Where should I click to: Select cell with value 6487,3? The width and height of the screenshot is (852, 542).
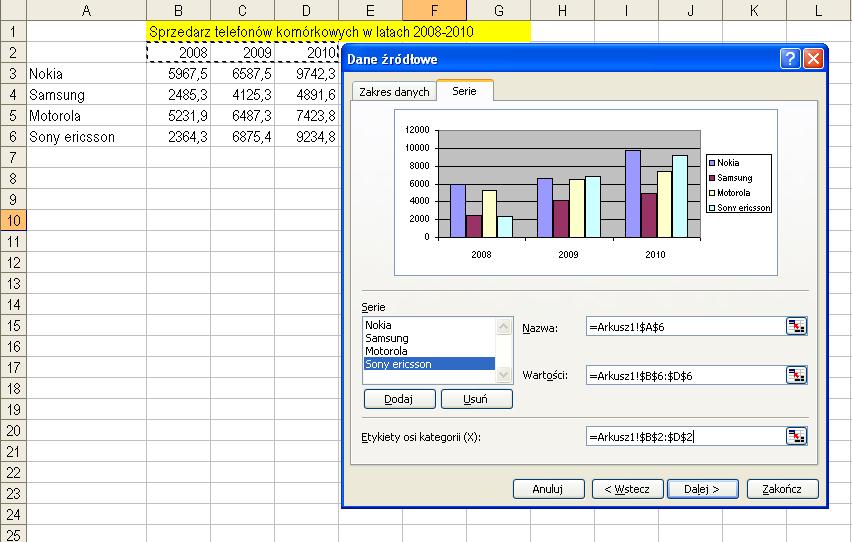pos(242,116)
